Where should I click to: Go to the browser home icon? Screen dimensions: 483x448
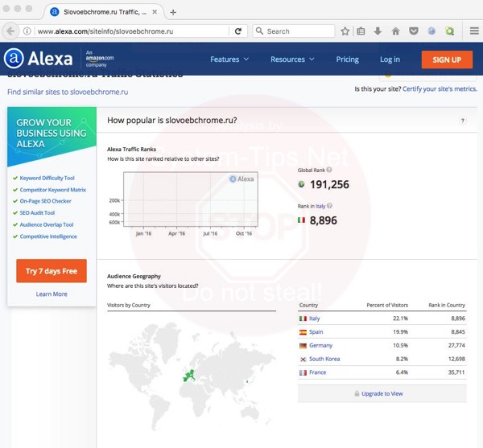(x=395, y=31)
